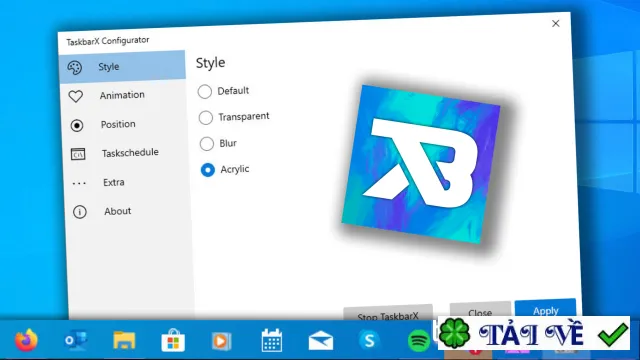Click the Position target icon
Screen dimensions: 640x360
tap(77, 125)
